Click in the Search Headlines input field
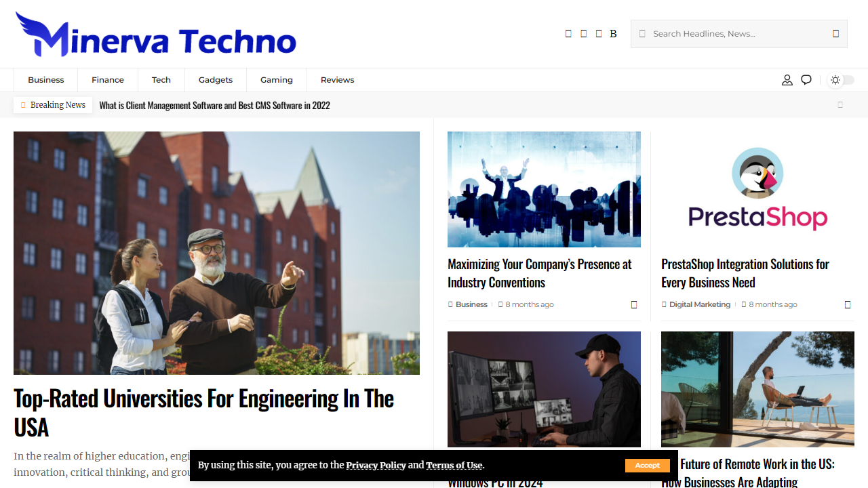 [x=736, y=34]
